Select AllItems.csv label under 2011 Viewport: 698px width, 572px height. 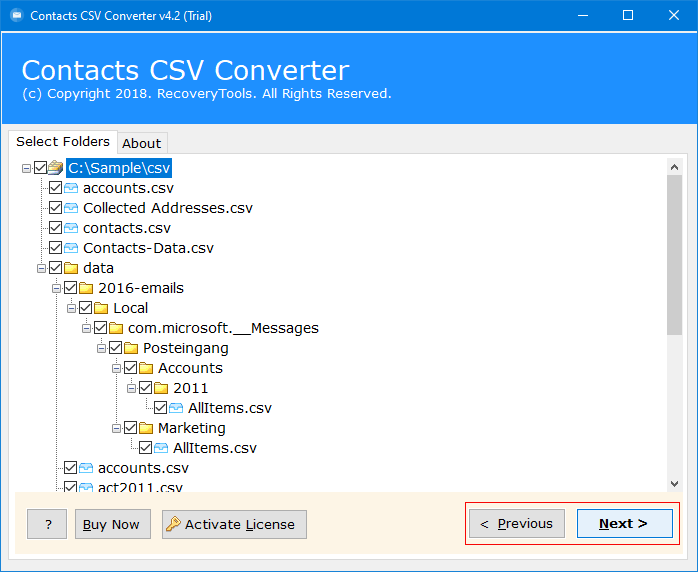coord(230,408)
